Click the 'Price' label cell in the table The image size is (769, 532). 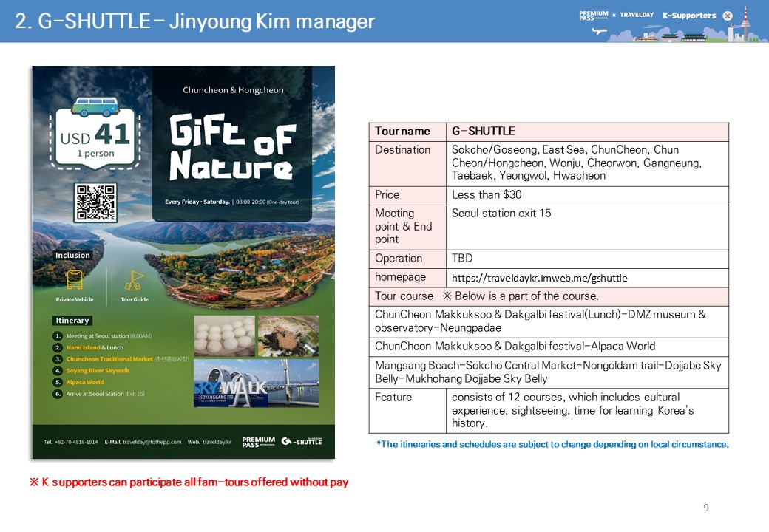(407, 196)
